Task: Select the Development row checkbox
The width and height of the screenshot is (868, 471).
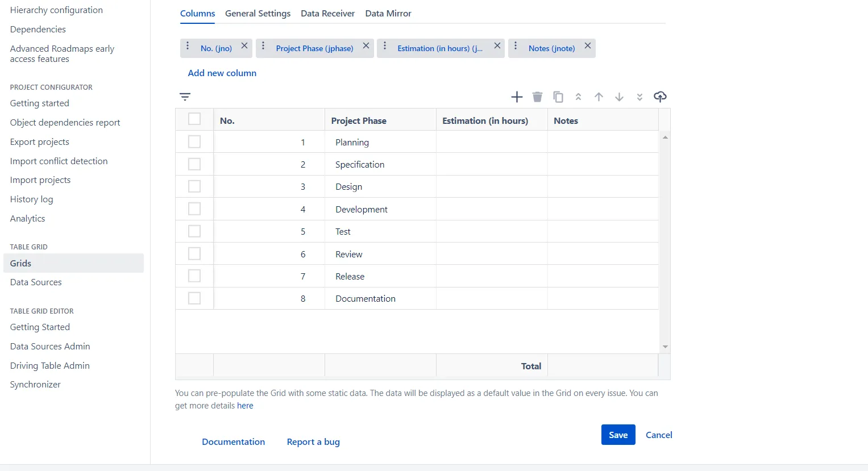Action: (x=194, y=209)
